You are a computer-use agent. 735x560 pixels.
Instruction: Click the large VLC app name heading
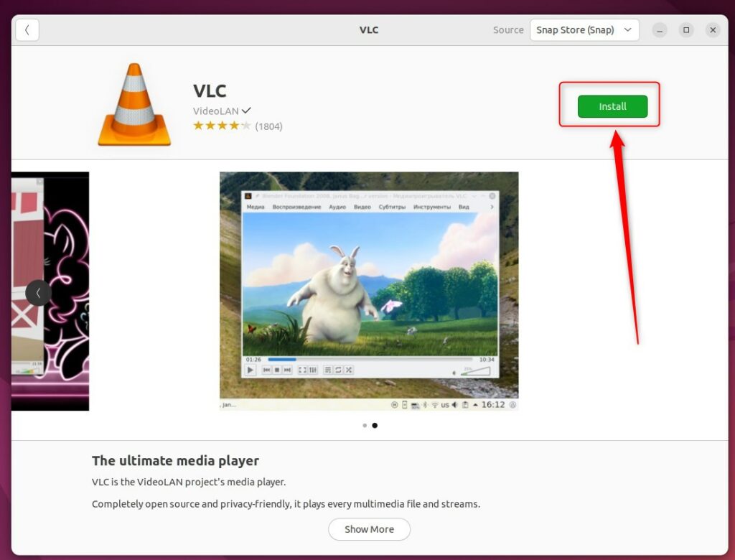[210, 90]
